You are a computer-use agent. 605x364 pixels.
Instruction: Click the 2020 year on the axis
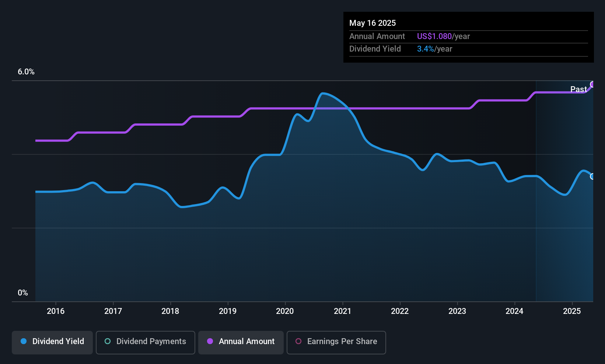tap(285, 311)
